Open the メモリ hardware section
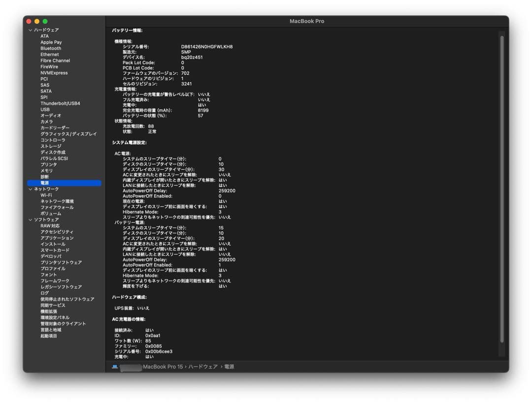The height and width of the screenshot is (403, 532). tap(47, 170)
